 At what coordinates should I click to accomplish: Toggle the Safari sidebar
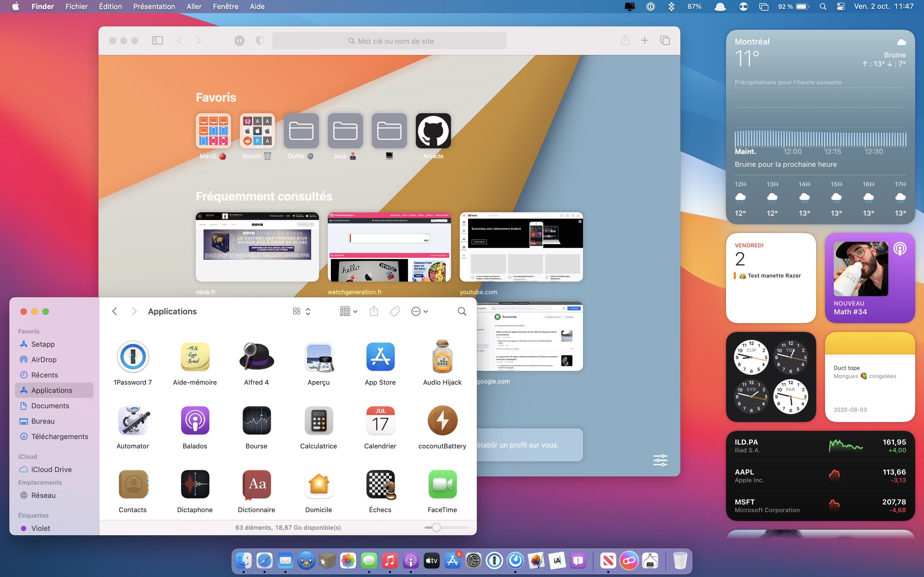click(157, 40)
